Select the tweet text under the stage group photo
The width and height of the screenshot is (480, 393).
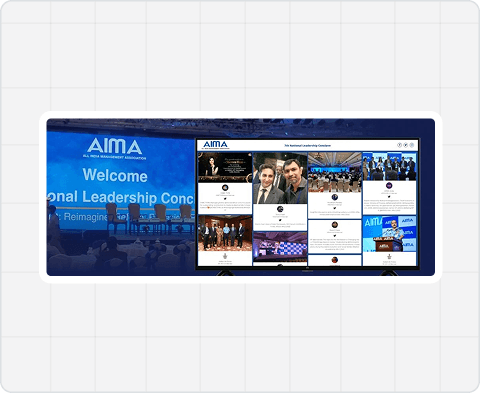click(389, 206)
